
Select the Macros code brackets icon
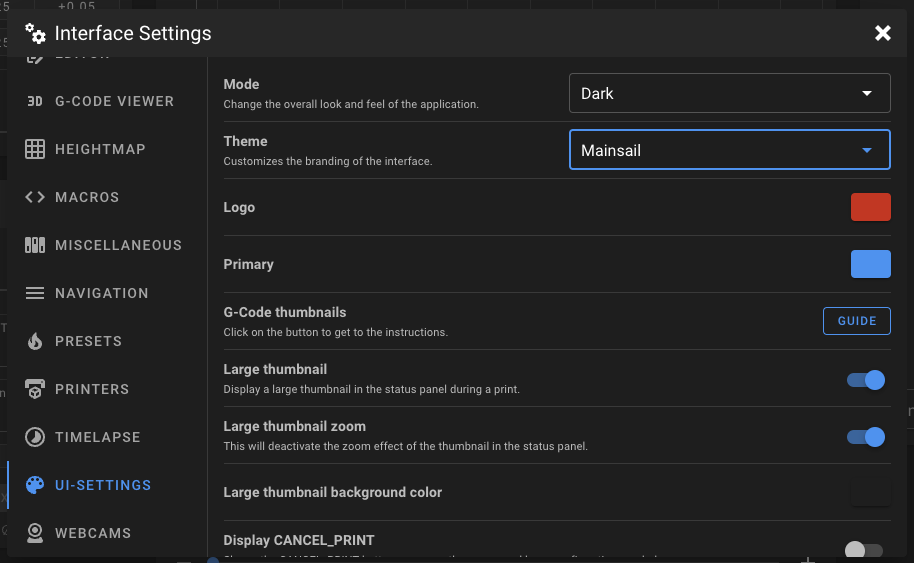coord(35,197)
